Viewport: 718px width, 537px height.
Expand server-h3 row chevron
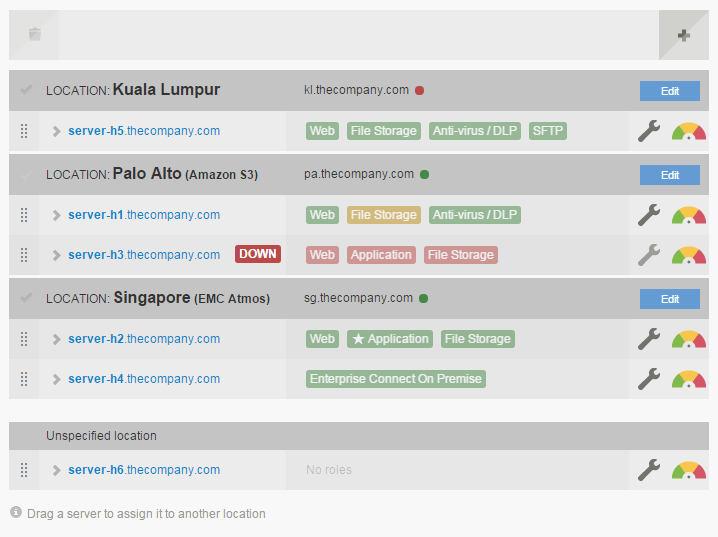tap(57, 255)
